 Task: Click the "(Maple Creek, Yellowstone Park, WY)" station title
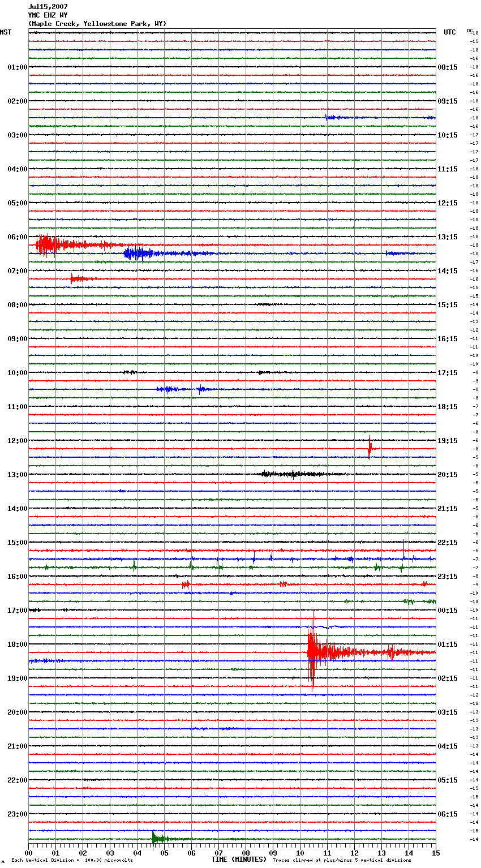[97, 24]
